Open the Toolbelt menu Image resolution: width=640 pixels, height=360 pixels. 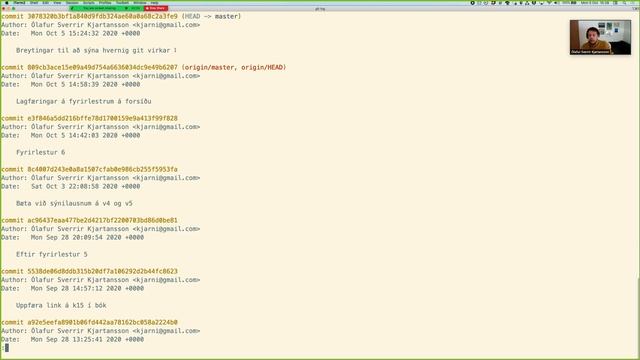pyautogui.click(x=122, y=3)
